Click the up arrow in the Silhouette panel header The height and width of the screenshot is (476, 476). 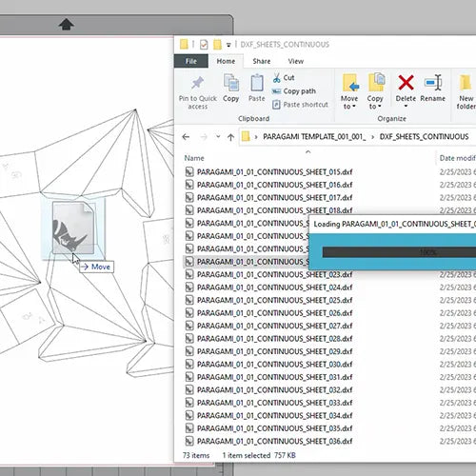pos(67,25)
